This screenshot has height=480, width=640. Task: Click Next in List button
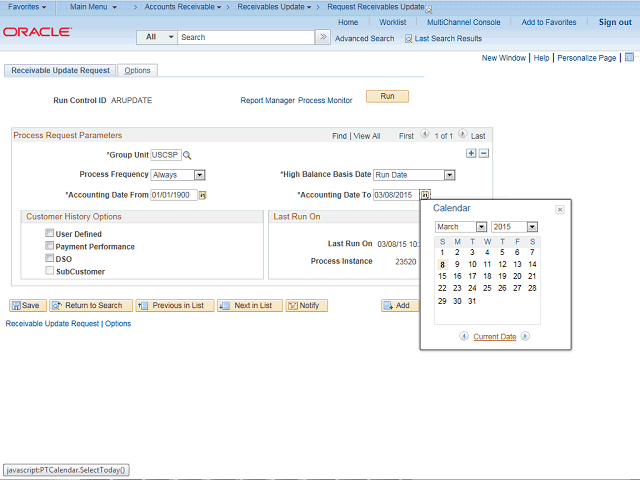tap(250, 305)
